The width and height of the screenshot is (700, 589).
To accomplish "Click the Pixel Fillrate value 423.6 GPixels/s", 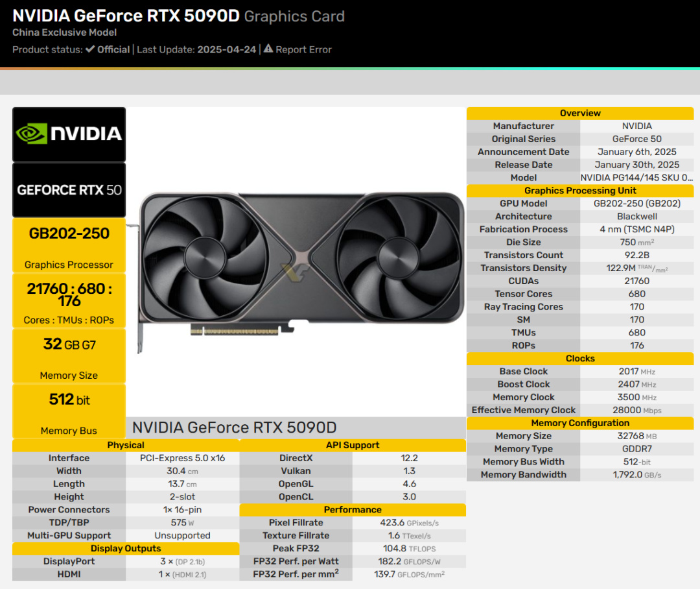I will click(410, 523).
